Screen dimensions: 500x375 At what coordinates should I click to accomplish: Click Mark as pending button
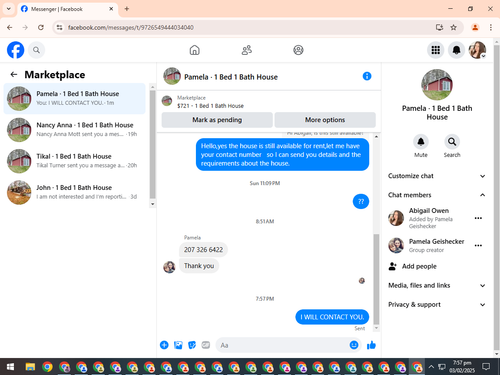pyautogui.click(x=217, y=120)
